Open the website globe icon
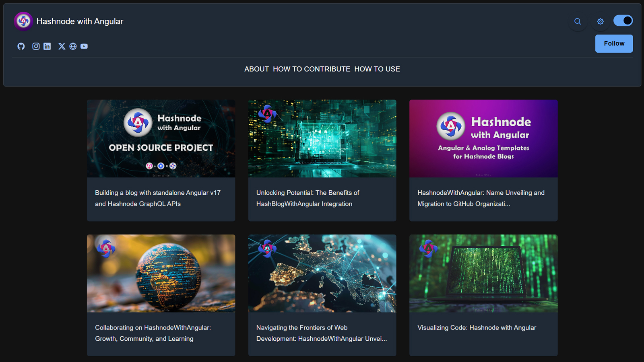 coord(73,46)
